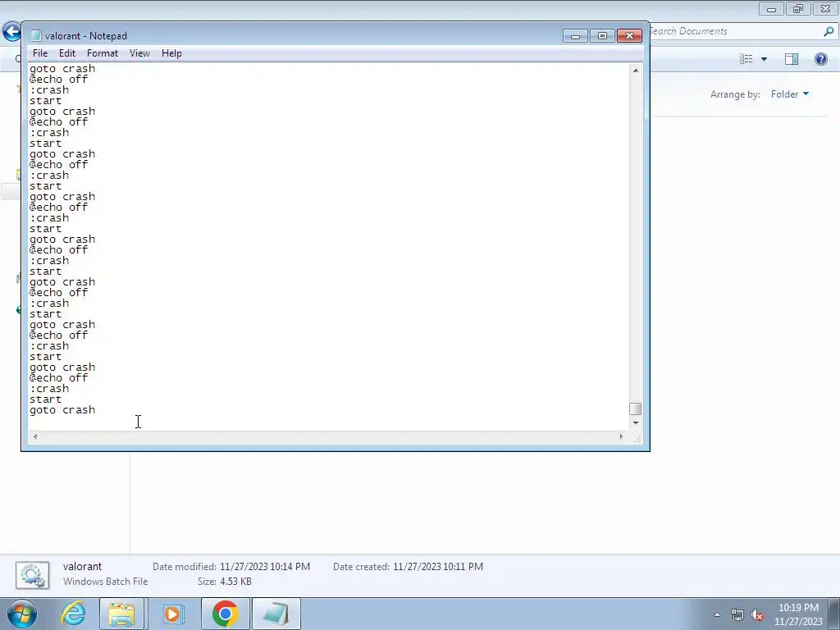Click the Notepad title bar document icon
Viewport: 840px width, 630px height.
(36, 35)
